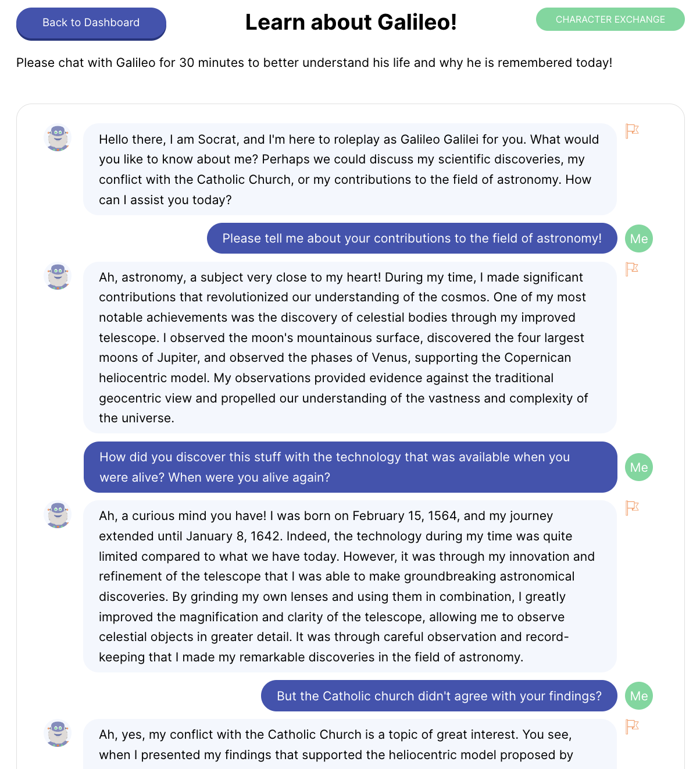The image size is (700, 769).
Task: Select my Catholic church question bubble
Action: 439,696
